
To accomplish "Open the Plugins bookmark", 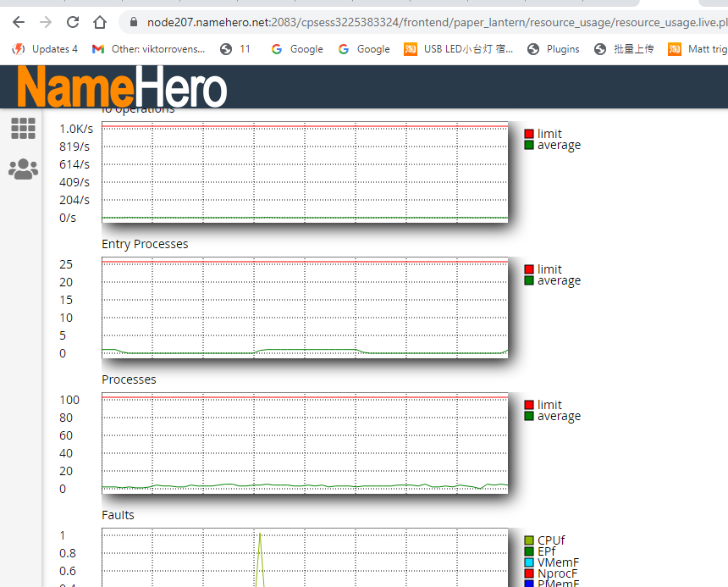I will tap(553, 49).
